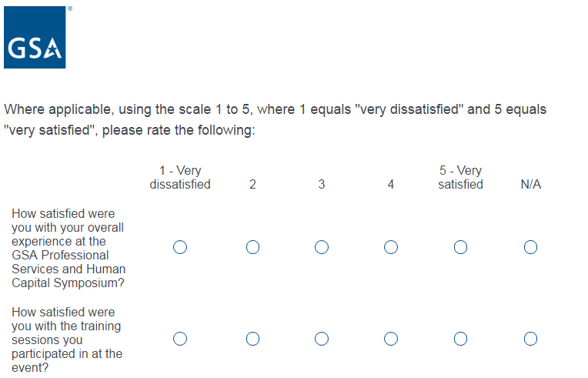
Task: Click the '5 - Very satisfied' column header
Action: tap(460, 177)
